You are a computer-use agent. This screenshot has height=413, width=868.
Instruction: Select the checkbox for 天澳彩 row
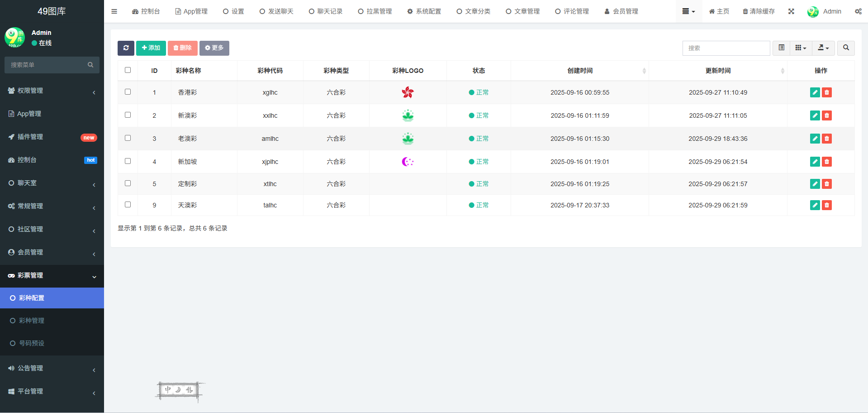(x=128, y=205)
